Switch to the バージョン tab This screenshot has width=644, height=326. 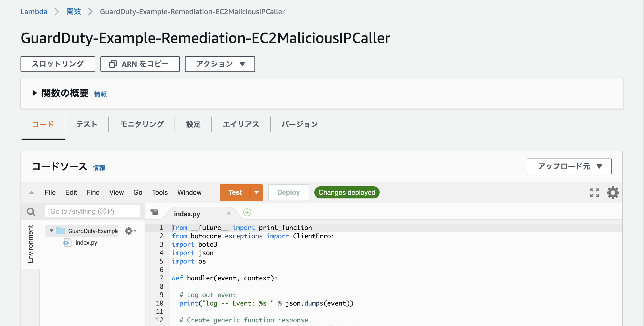pyautogui.click(x=300, y=124)
